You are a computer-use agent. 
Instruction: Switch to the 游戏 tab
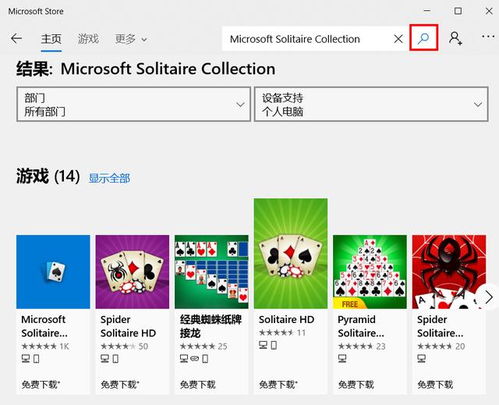point(88,39)
